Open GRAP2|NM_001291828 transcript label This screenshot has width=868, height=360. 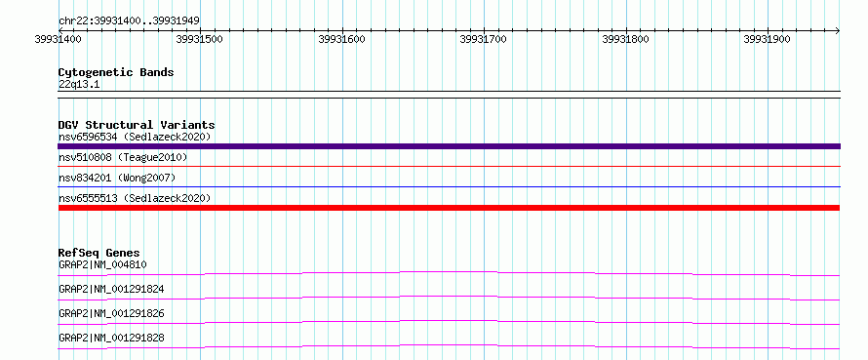[x=111, y=338]
